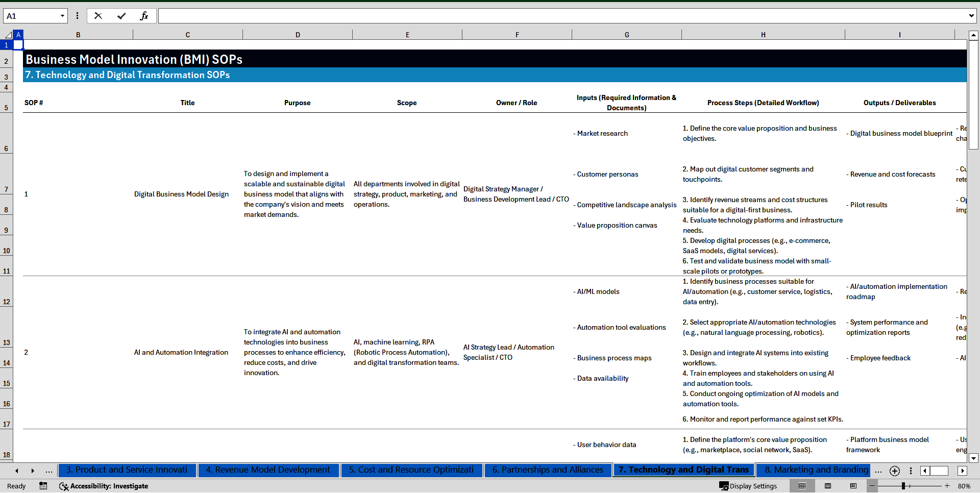The height and width of the screenshot is (493, 980).
Task: Run the Accessibility: Investigate checker
Action: pyautogui.click(x=104, y=486)
